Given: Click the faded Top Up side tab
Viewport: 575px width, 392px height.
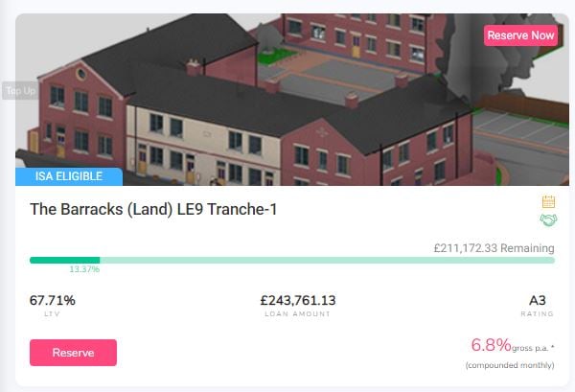Looking at the screenshot, I should (x=20, y=91).
